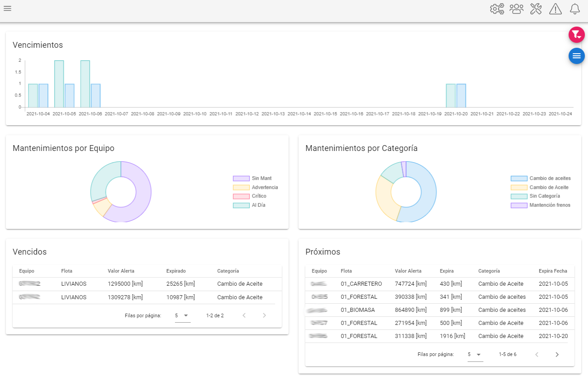The image size is (588, 379).
Task: Open the hamburger navigation menu
Action: (x=7, y=9)
